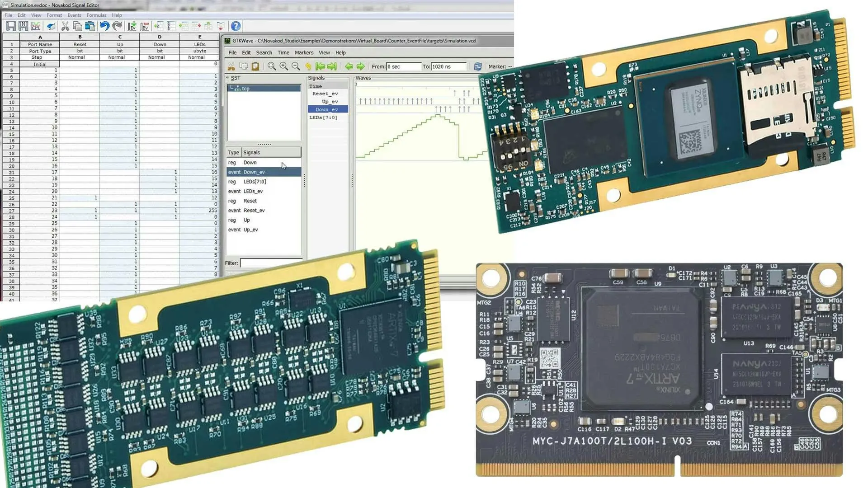This screenshot has height=488, width=868.
Task: Click Cut scissors in Signal Editor toolbar
Action: 65,26
